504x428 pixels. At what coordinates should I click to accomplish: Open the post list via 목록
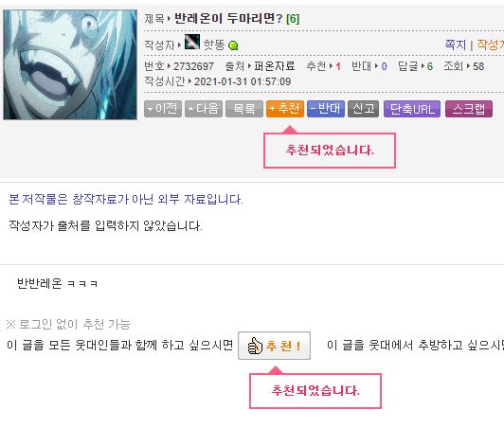click(x=244, y=109)
